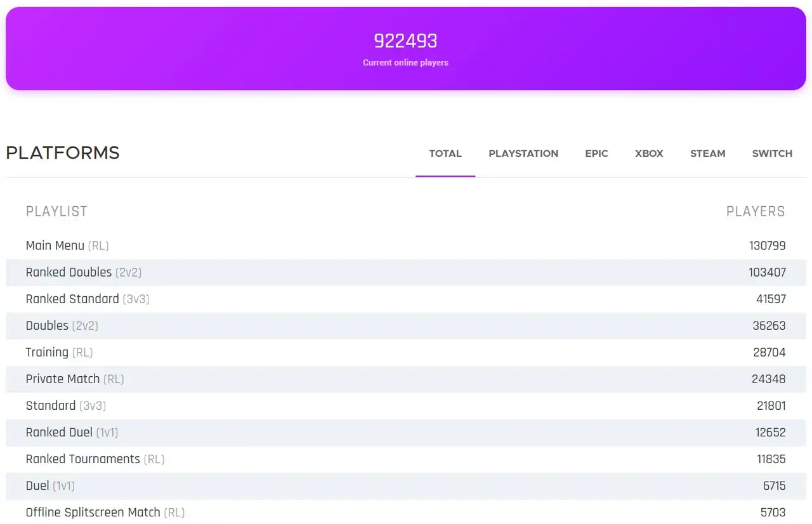Click the PLATFORMS heading

coord(63,153)
